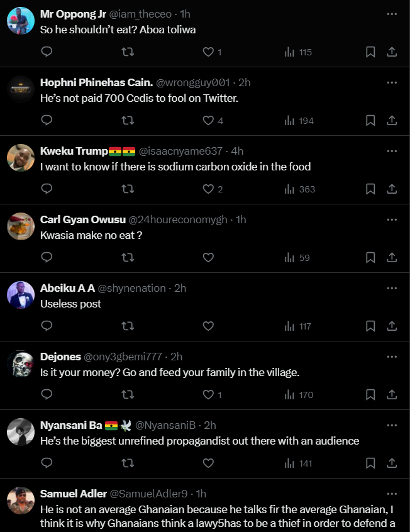Open Samuel Adler's profile avatar

click(x=21, y=501)
